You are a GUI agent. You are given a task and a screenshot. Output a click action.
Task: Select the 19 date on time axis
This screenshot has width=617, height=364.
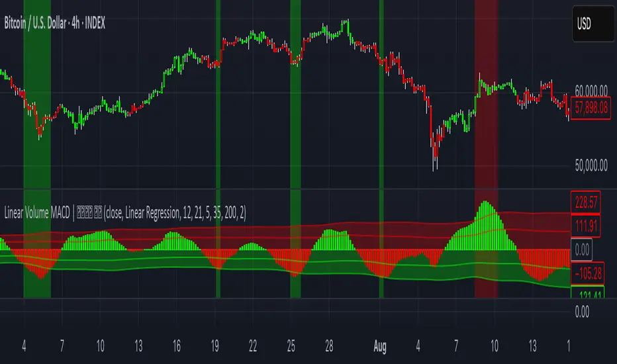pos(214,346)
